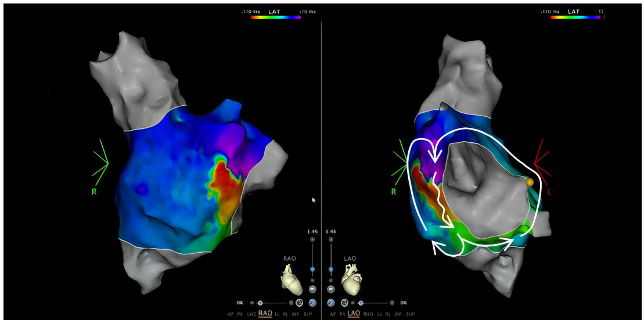Choose RAO view in the right pane
This screenshot has width=644, height=323.
(368, 314)
